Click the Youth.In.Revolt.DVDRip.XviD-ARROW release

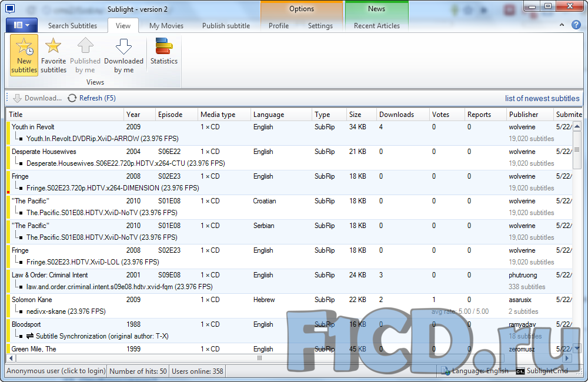click(x=102, y=139)
